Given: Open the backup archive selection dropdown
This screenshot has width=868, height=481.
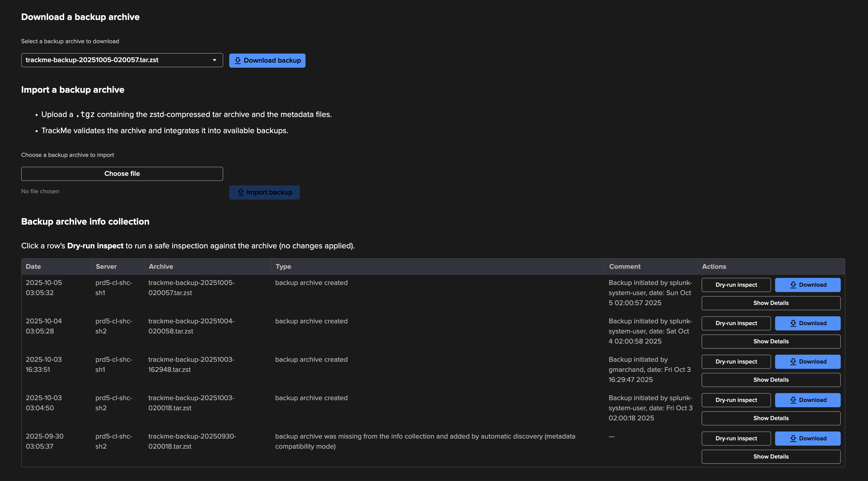Looking at the screenshot, I should [x=122, y=60].
